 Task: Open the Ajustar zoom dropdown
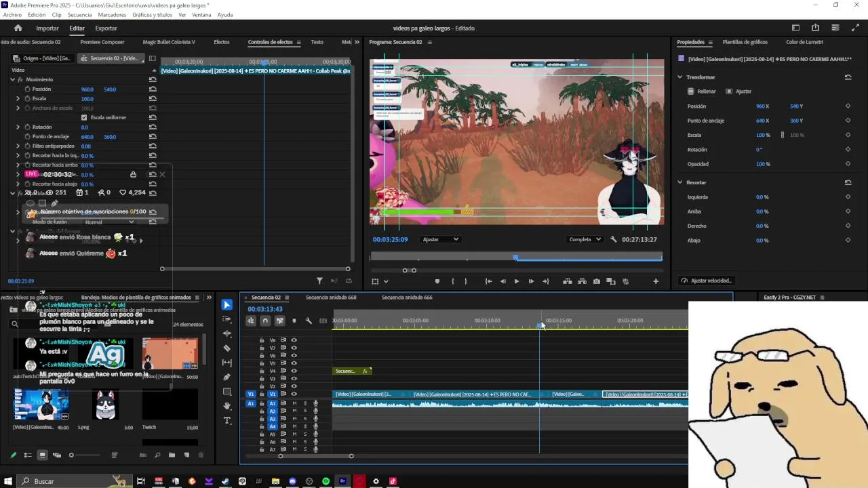pos(440,239)
